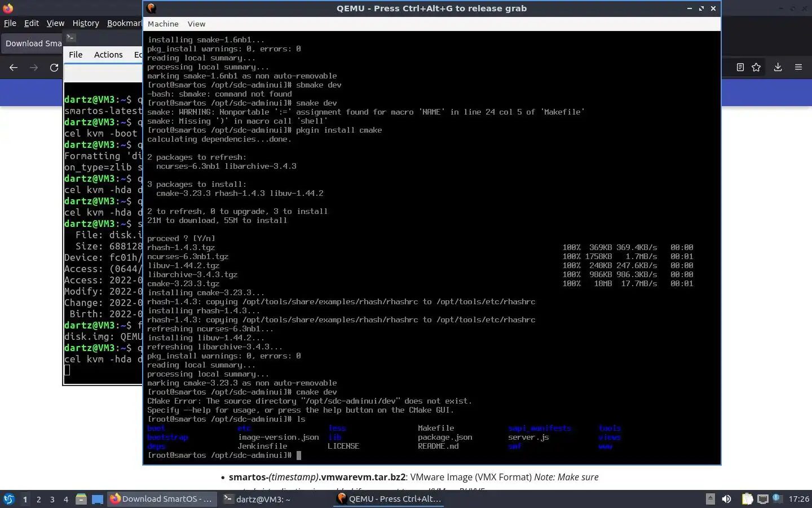The height and width of the screenshot is (508, 812).
Task: Click 'image-version.json' in the ls output
Action: (278, 437)
